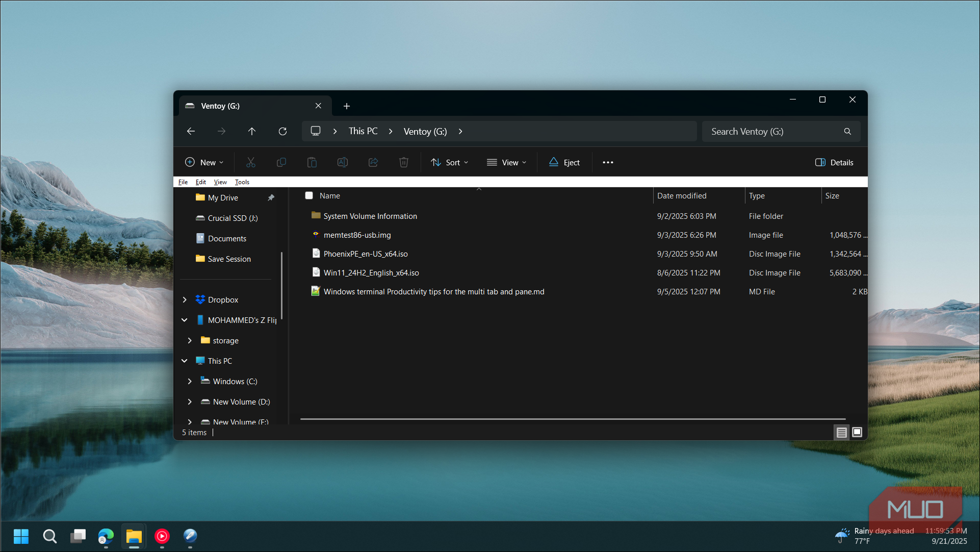Switch to details list view in status bar
Screen dimensions: 980x552
click(841, 433)
